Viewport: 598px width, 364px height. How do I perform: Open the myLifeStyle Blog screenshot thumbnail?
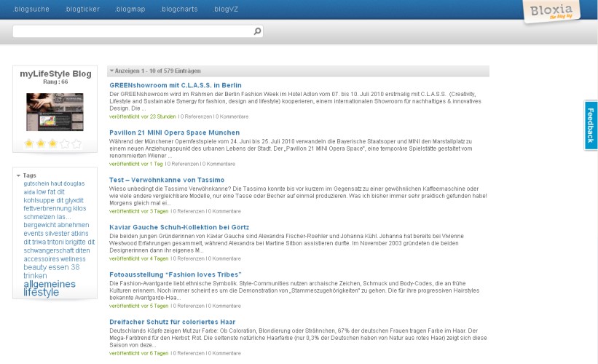55,112
